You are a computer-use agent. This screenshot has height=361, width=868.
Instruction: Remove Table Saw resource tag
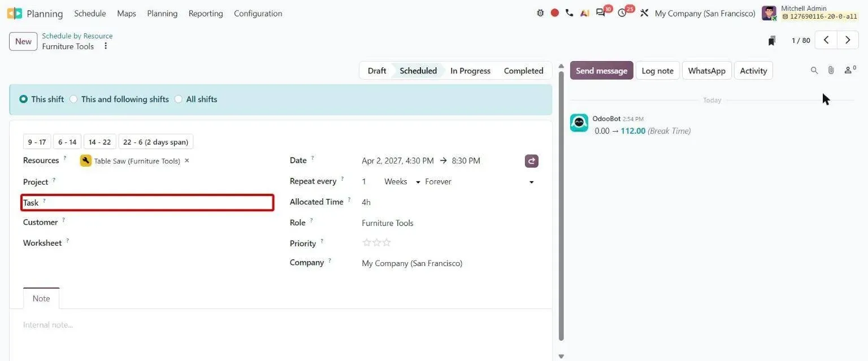(187, 160)
